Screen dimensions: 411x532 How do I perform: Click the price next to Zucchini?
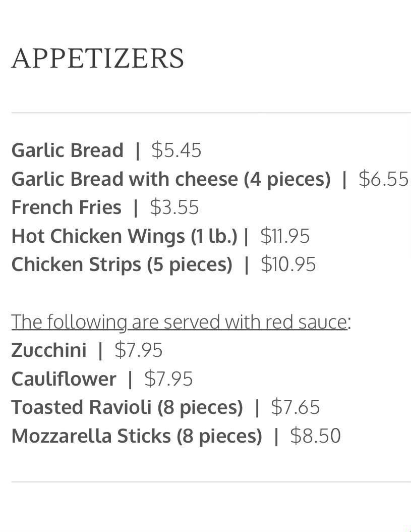pyautogui.click(x=139, y=350)
